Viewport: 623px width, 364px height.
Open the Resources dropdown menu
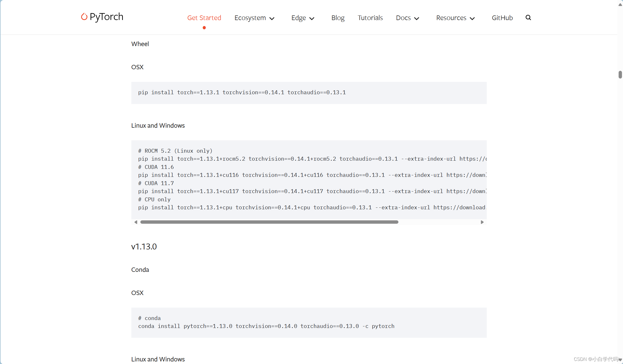pyautogui.click(x=455, y=18)
